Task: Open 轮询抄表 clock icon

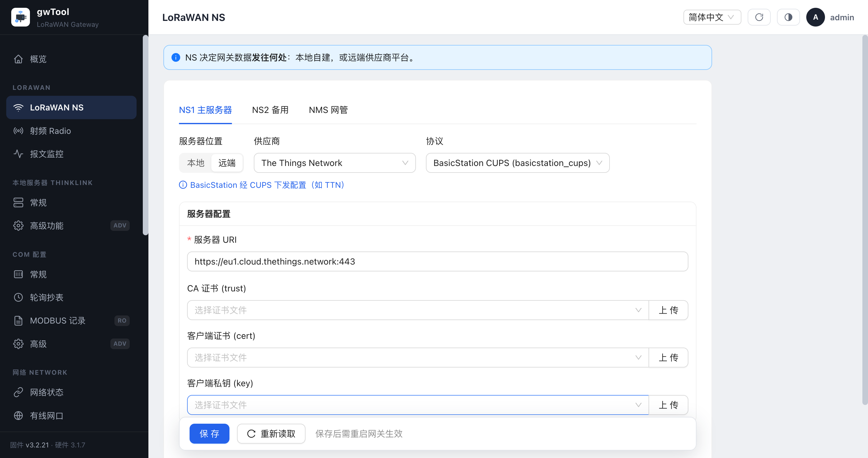Action: point(18,297)
